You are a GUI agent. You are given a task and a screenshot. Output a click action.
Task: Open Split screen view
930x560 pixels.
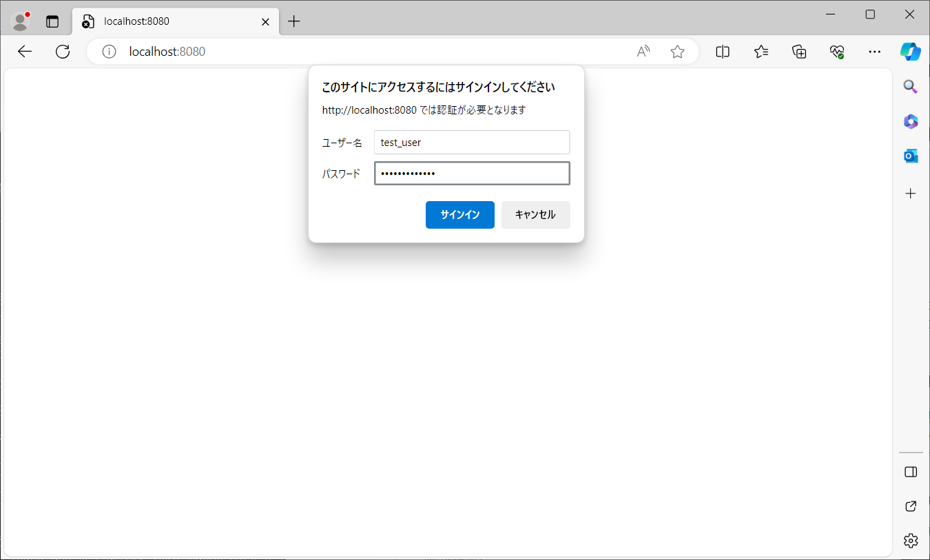coord(723,52)
